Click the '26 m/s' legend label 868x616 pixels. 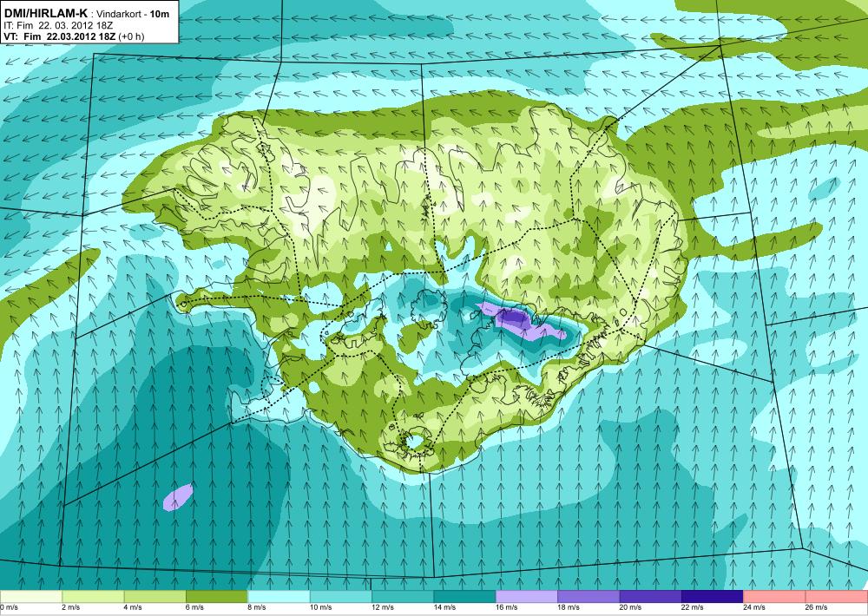tap(817, 607)
